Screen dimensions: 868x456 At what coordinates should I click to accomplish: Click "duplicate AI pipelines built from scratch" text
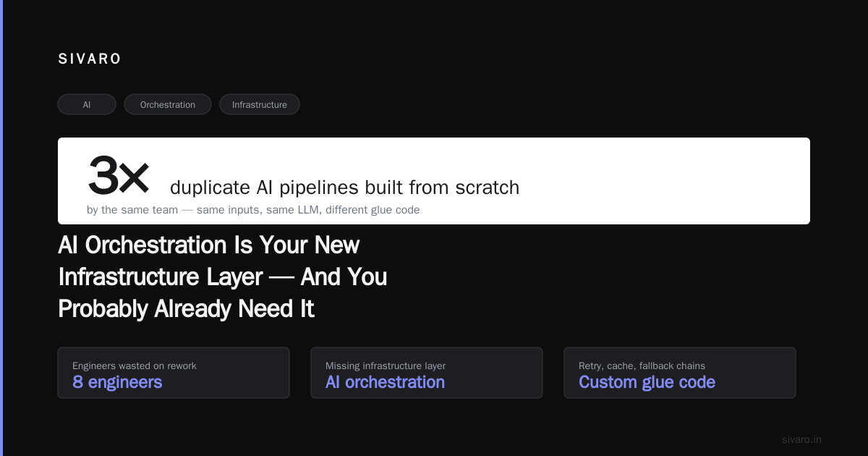coord(344,187)
